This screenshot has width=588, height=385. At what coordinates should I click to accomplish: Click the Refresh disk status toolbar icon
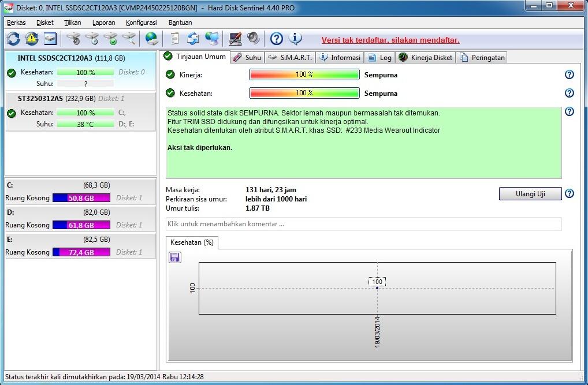tap(13, 39)
